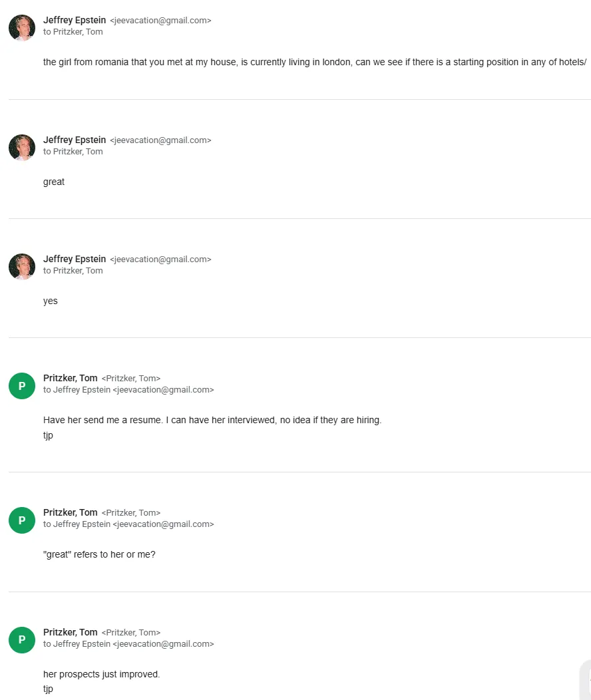591x700 pixels.
Task: Click the jeevacation@gmail.com sender address on the Romania message
Action: click(x=160, y=21)
